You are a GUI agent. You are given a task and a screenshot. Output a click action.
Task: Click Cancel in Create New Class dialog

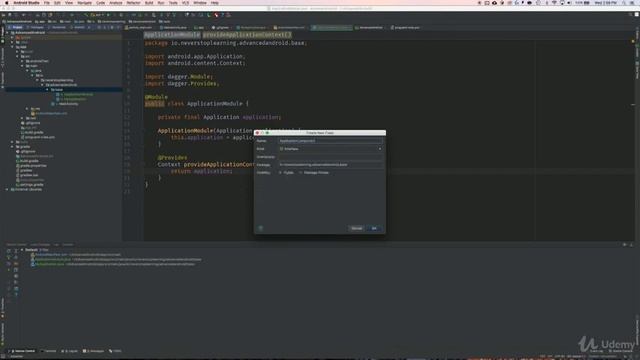coord(356,228)
